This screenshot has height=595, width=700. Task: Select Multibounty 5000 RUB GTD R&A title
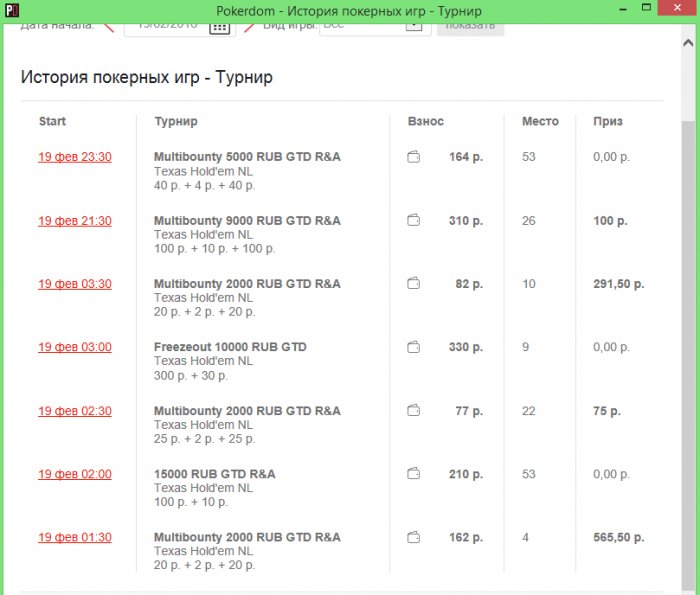[247, 157]
